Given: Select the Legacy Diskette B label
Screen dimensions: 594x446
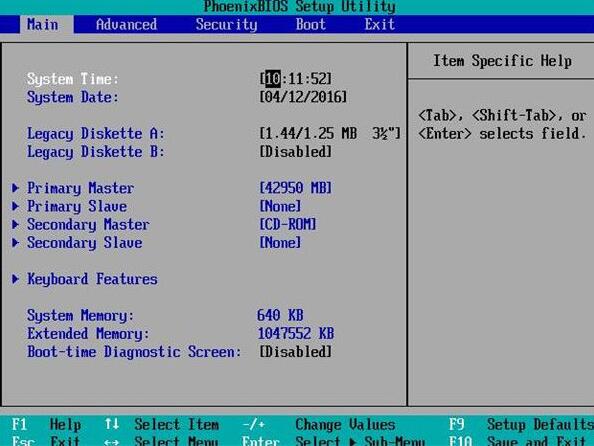Looking at the screenshot, I should [96, 152].
